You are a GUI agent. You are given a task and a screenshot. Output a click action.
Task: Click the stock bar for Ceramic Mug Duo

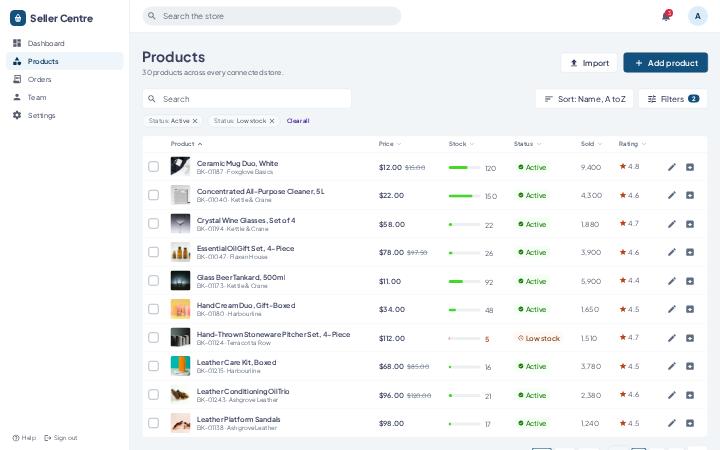(x=464, y=168)
